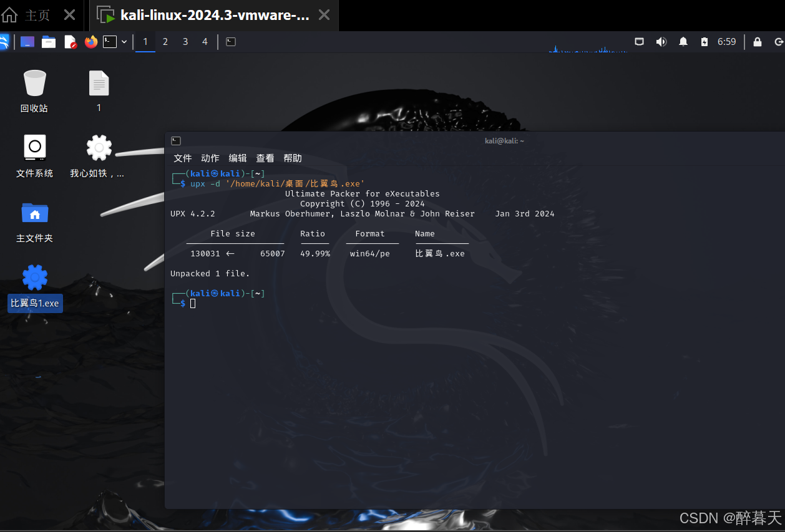Click the Unpacked 1 file. message
This screenshot has width=785, height=532.
tap(210, 273)
